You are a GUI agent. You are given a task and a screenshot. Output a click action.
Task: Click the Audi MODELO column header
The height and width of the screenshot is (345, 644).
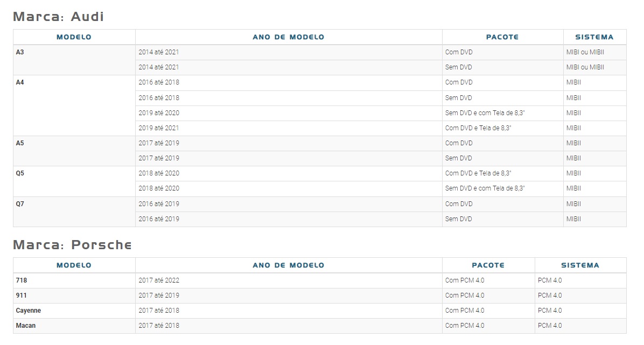[74, 37]
